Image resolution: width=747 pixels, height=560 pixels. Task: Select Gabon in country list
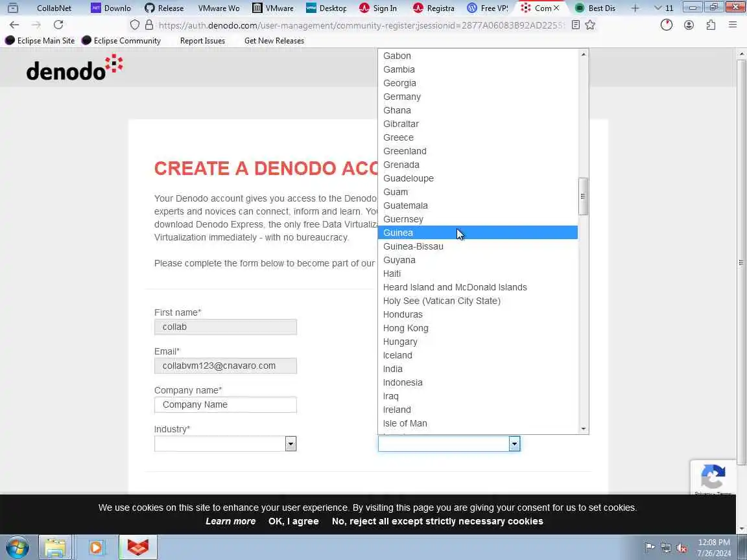tap(478, 55)
